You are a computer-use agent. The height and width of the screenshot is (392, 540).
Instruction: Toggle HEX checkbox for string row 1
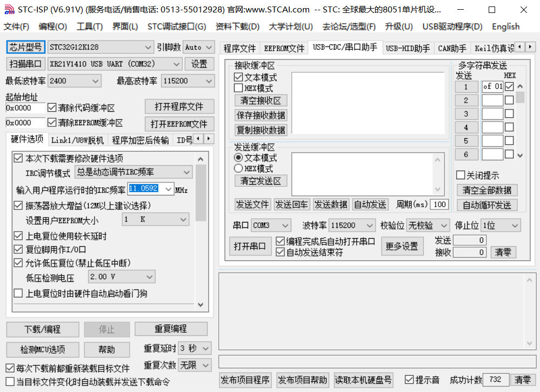tap(509, 86)
